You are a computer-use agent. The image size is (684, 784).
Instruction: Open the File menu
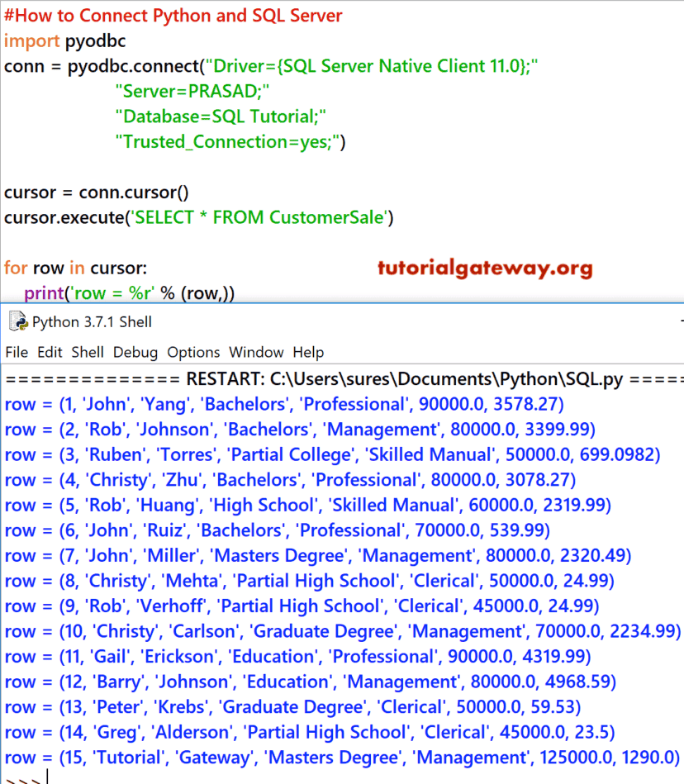pyautogui.click(x=16, y=352)
